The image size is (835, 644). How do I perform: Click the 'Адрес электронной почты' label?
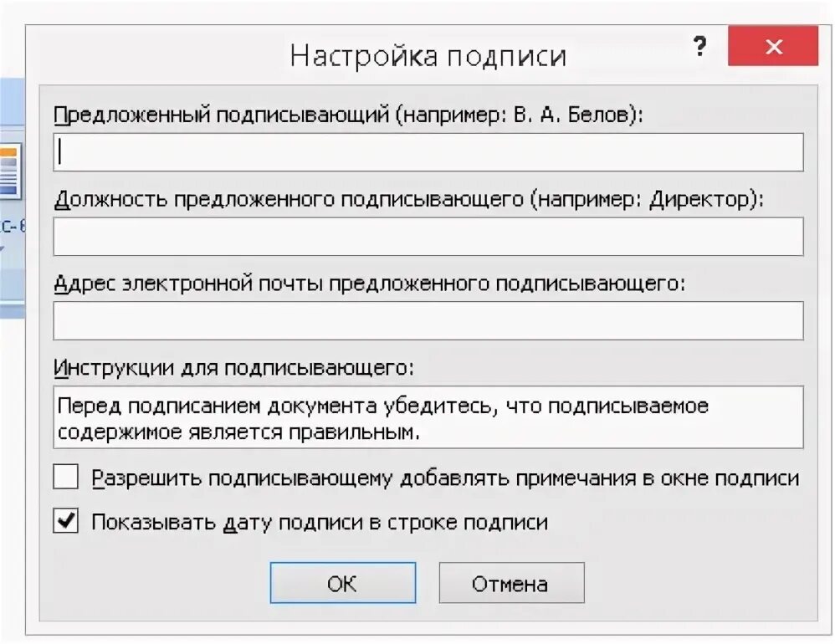[x=368, y=283]
